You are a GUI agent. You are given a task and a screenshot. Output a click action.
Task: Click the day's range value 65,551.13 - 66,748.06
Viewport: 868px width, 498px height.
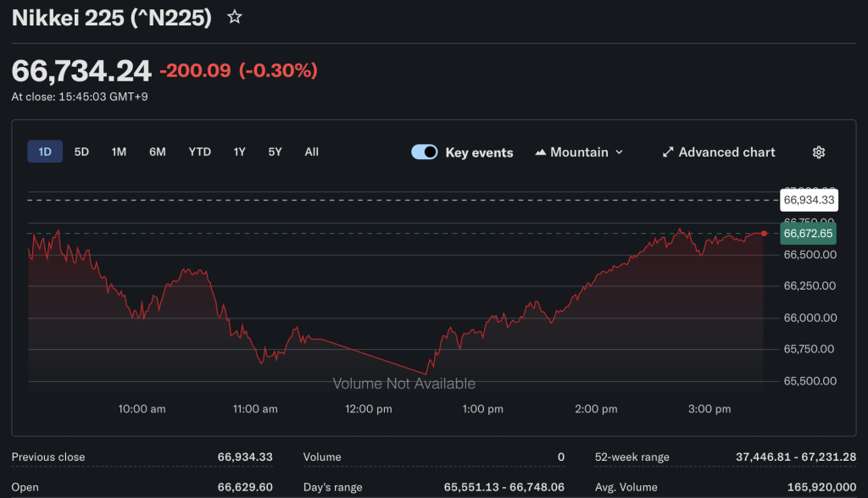(x=504, y=488)
